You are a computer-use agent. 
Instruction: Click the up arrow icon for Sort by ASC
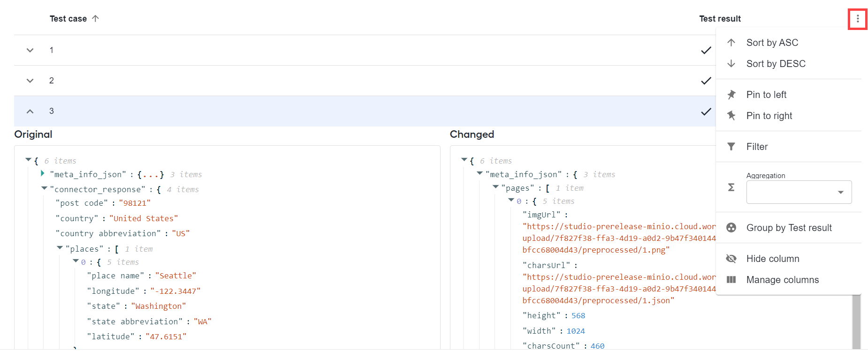coord(731,43)
